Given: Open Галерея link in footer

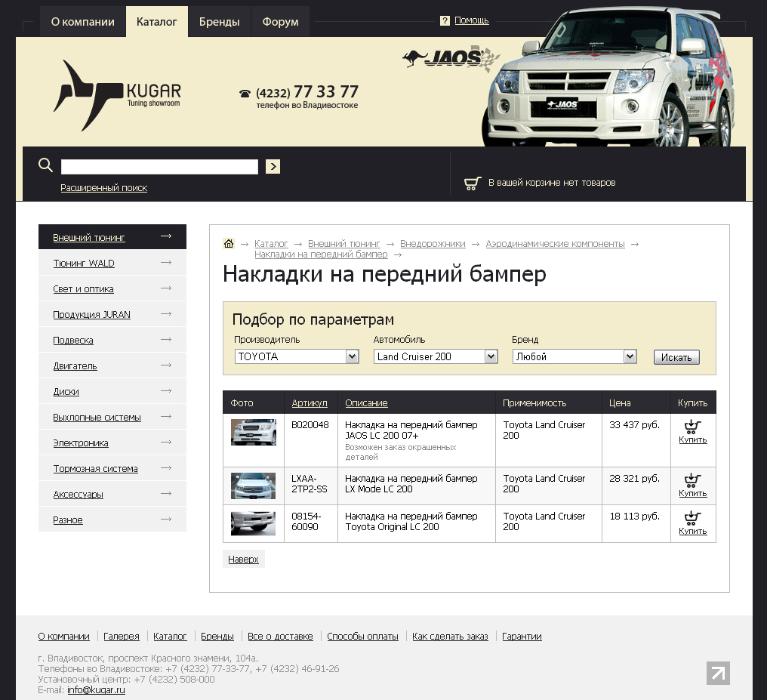Looking at the screenshot, I should (122, 637).
